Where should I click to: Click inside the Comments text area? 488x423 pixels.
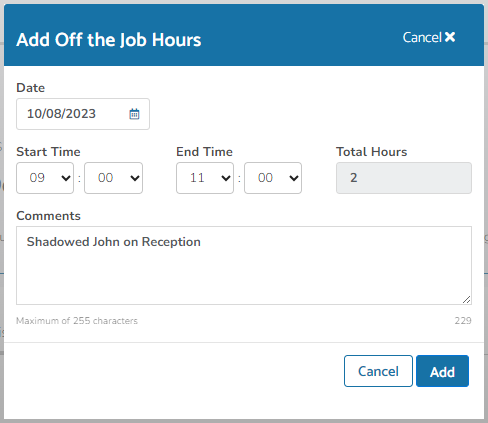[244, 265]
